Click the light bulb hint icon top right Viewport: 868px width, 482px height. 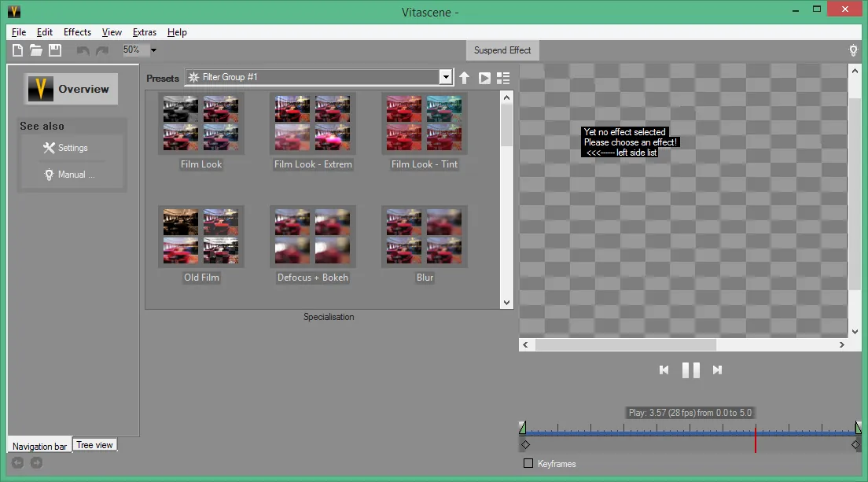pos(854,50)
